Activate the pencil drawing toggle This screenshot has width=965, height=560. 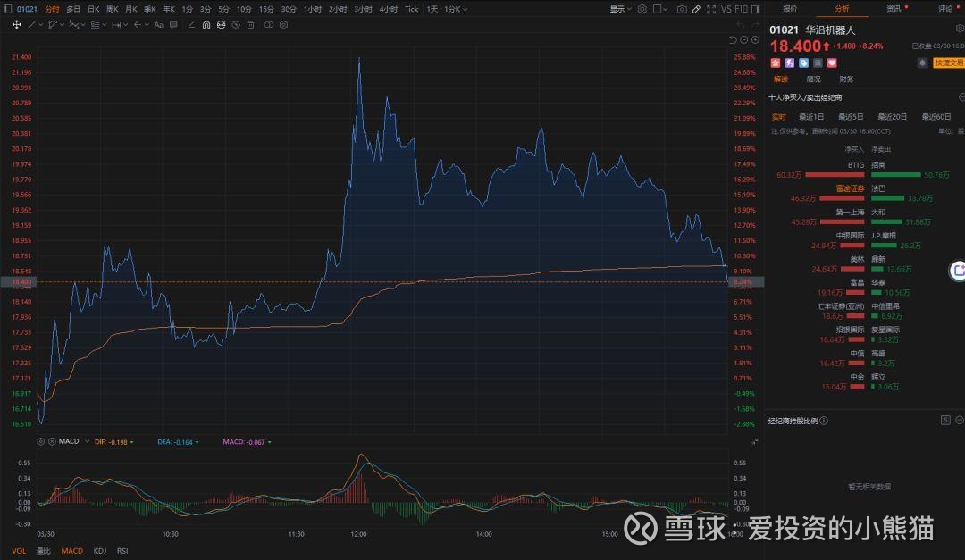tap(696, 9)
